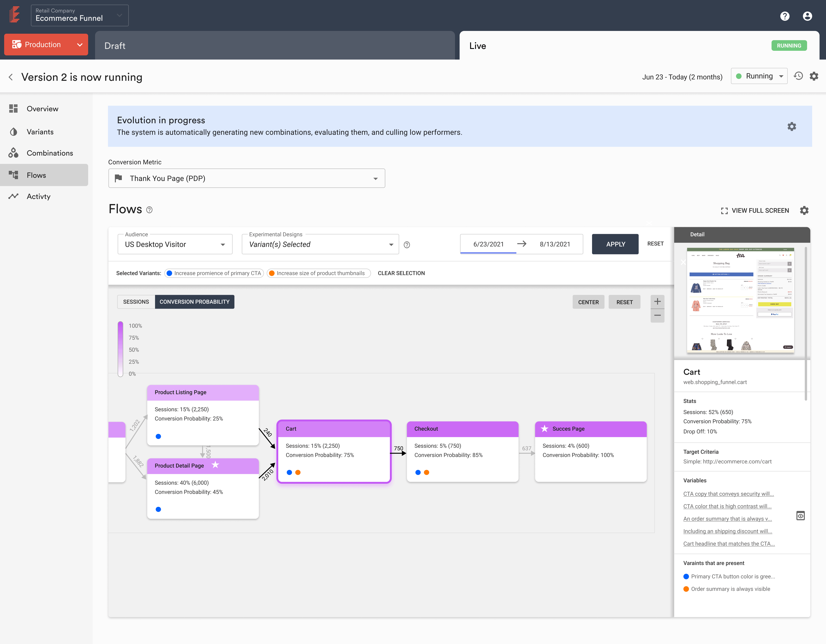Image resolution: width=826 pixels, height=644 pixels.
Task: Open the Retail Company Ecommerce Funnel project selector
Action: point(80,15)
